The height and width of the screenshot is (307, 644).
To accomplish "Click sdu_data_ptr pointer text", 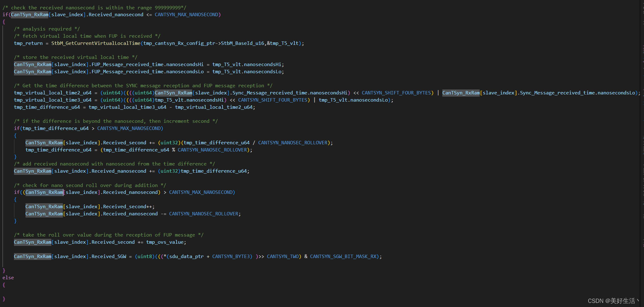I will 186,257.
